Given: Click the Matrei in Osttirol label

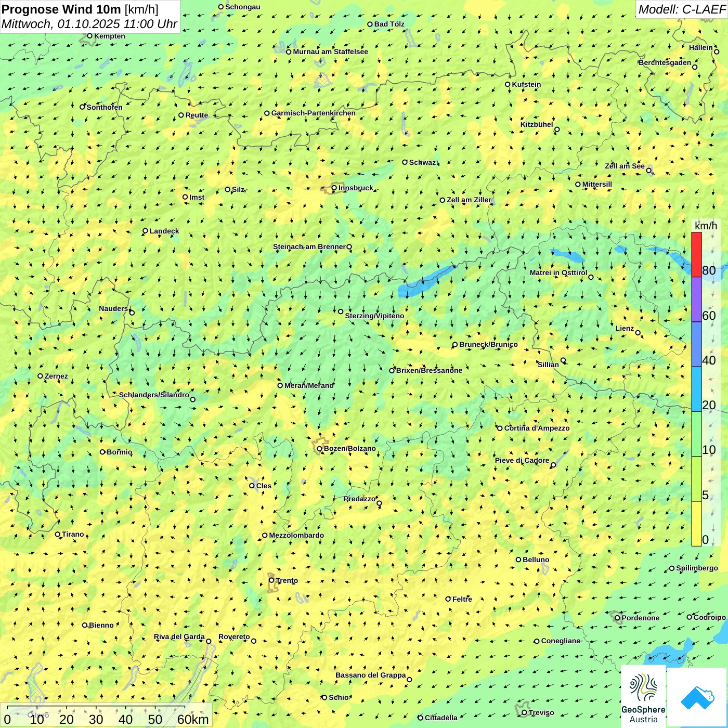Looking at the screenshot, I should (558, 272).
